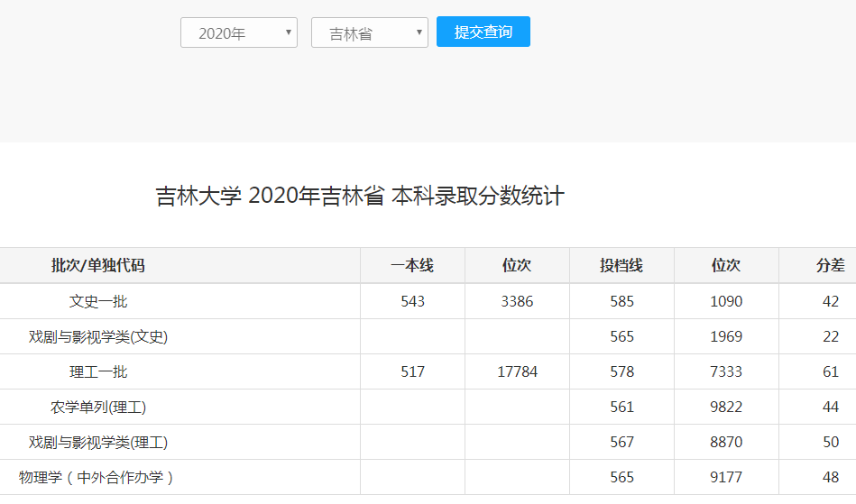Viewport: 856px width, 504px height.
Task: Select the 61 分差 value
Action: click(831, 372)
